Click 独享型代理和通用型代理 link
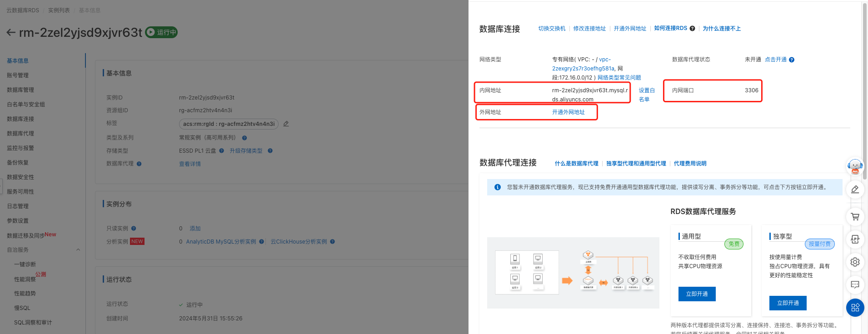868x334 pixels. [x=636, y=164]
